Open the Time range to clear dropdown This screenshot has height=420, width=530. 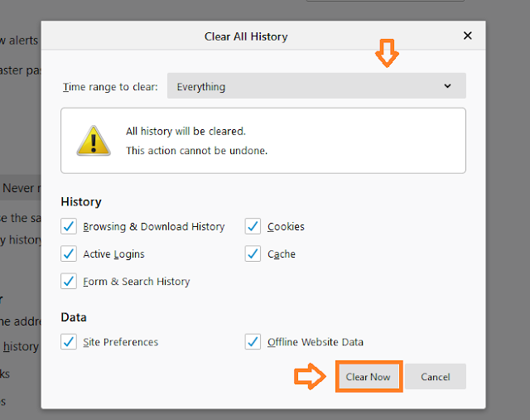click(x=316, y=86)
